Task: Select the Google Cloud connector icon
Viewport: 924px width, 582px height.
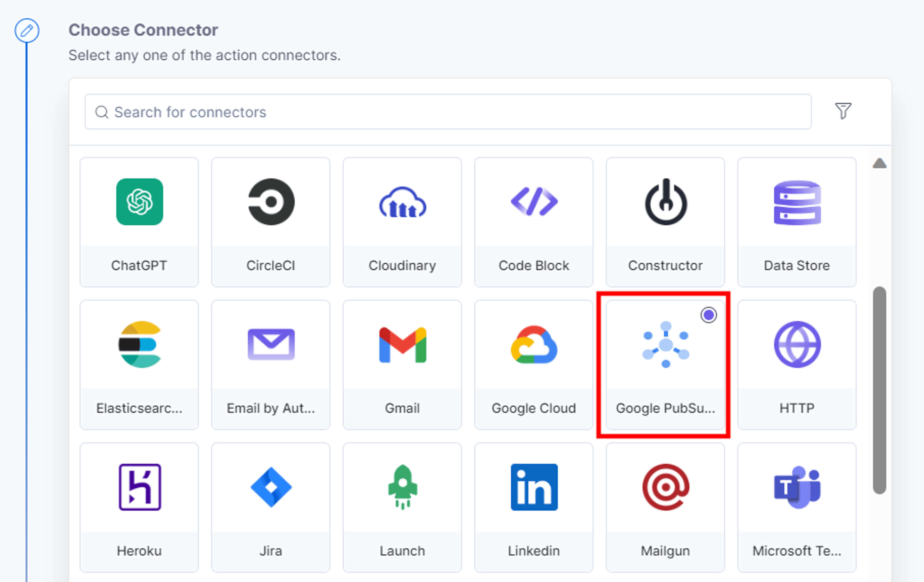Action: coord(534,344)
